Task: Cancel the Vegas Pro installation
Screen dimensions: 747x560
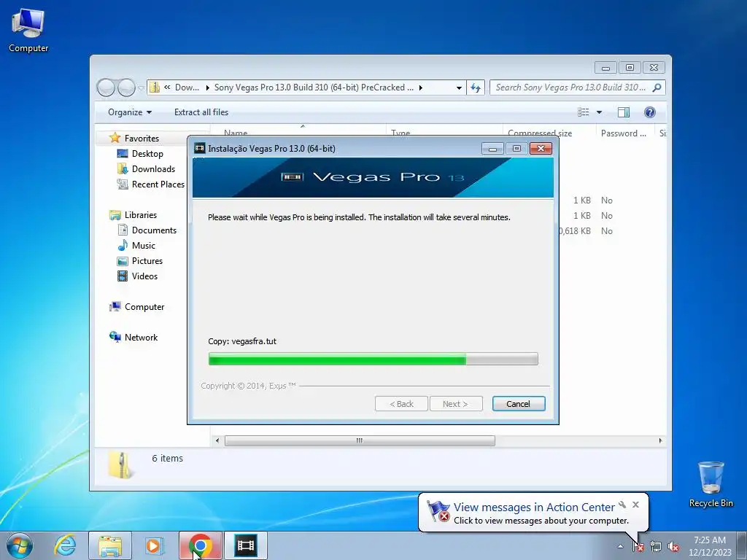Action: pyautogui.click(x=519, y=404)
